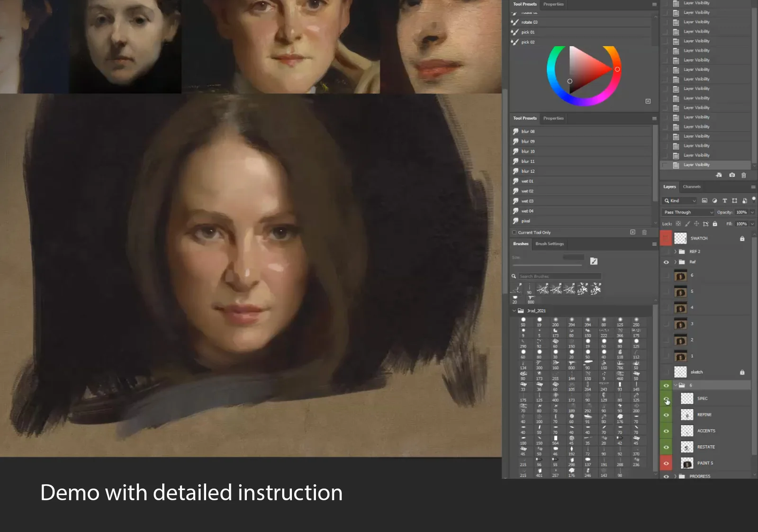Screen dimensions: 758x532
Task: Open the create new brush preset icon
Action: tap(632, 232)
